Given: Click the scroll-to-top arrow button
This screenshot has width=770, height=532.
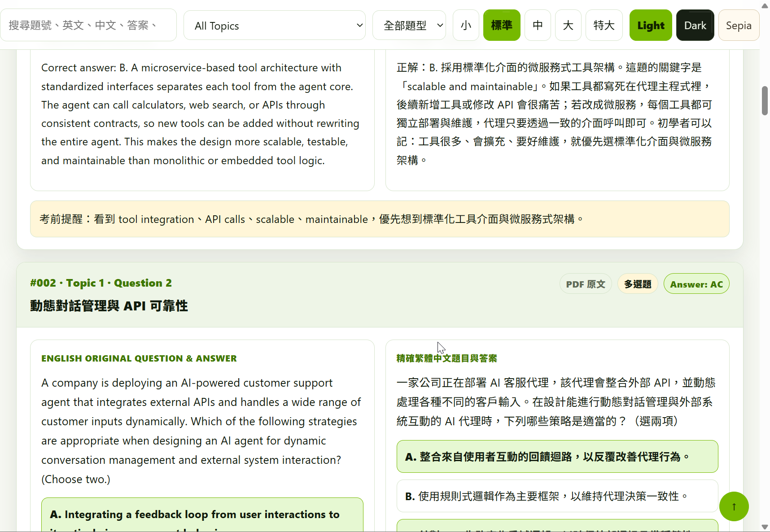Looking at the screenshot, I should [734, 506].
